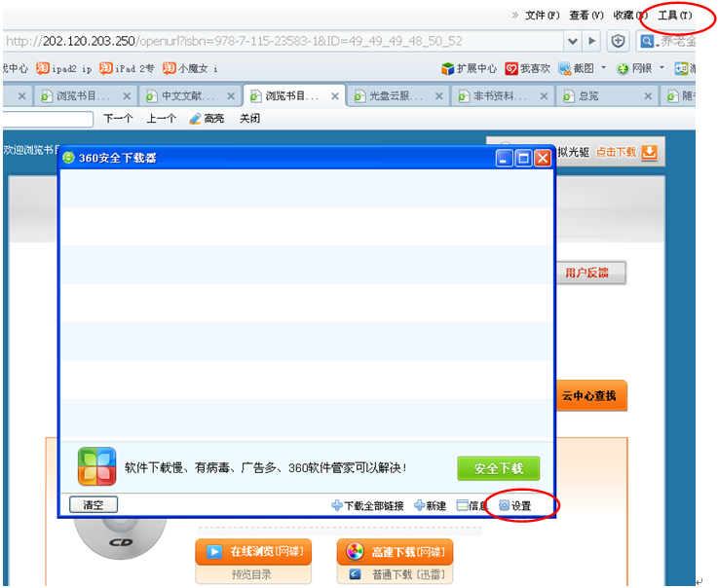Click the 在线浏览[网碟] button

click(x=253, y=552)
